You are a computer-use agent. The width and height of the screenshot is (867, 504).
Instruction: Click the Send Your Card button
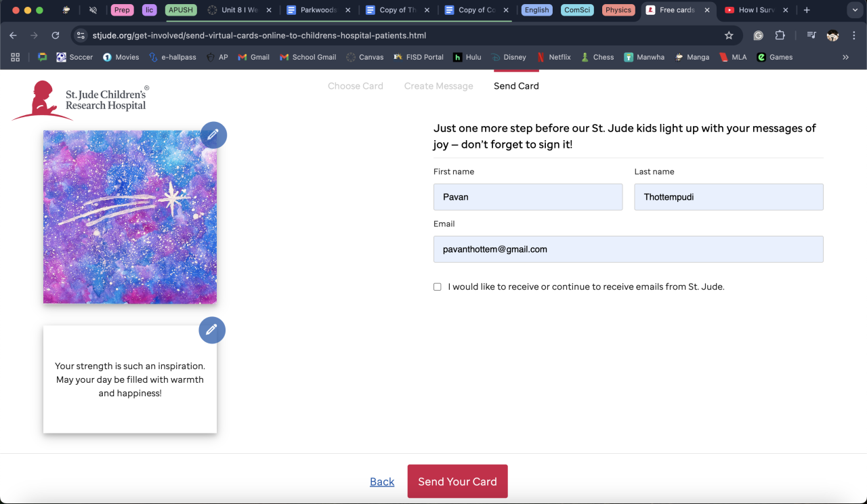click(x=457, y=482)
